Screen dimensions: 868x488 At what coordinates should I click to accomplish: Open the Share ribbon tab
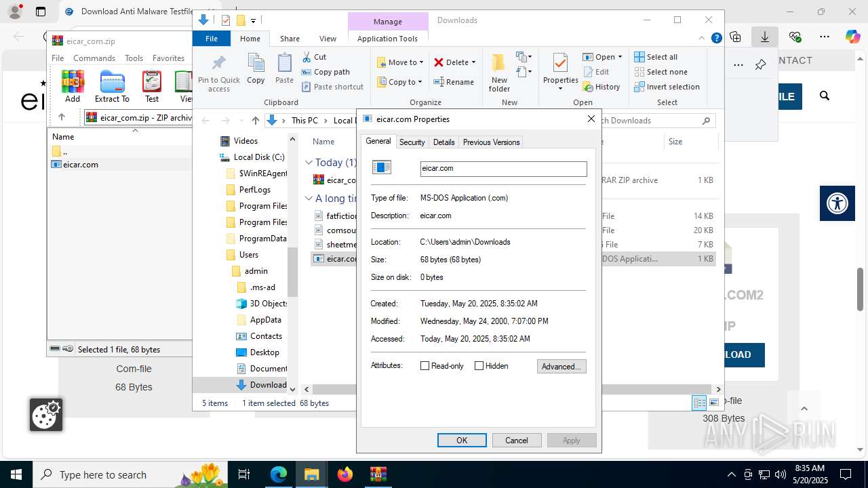pyautogui.click(x=290, y=39)
